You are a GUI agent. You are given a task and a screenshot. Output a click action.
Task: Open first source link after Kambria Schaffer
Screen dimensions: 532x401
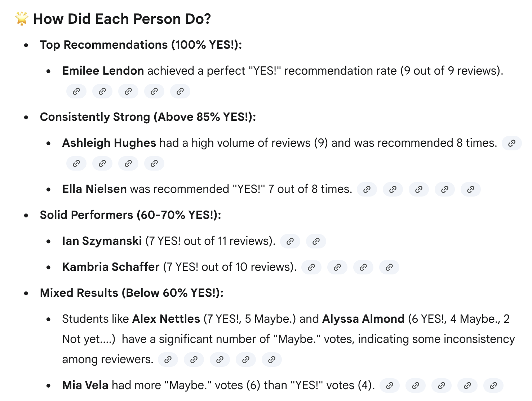click(x=311, y=267)
